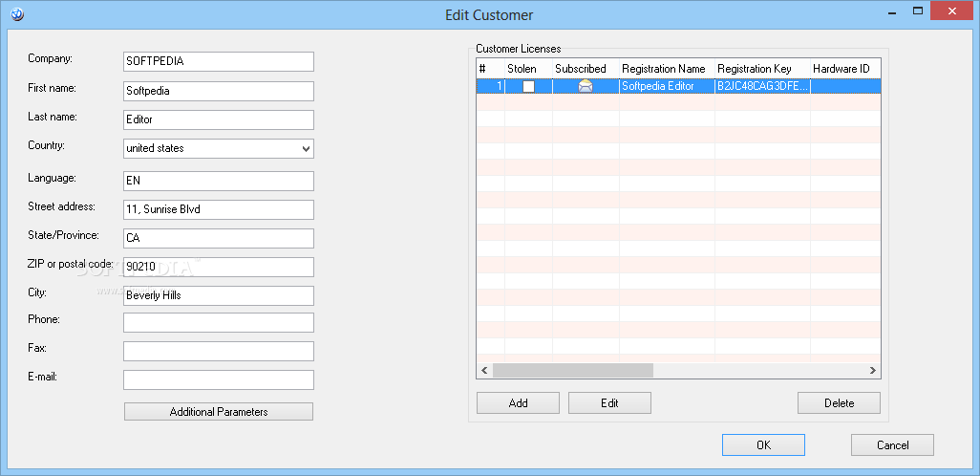This screenshot has width=980, height=476.
Task: Click the application icon in title bar
Action: 17,13
